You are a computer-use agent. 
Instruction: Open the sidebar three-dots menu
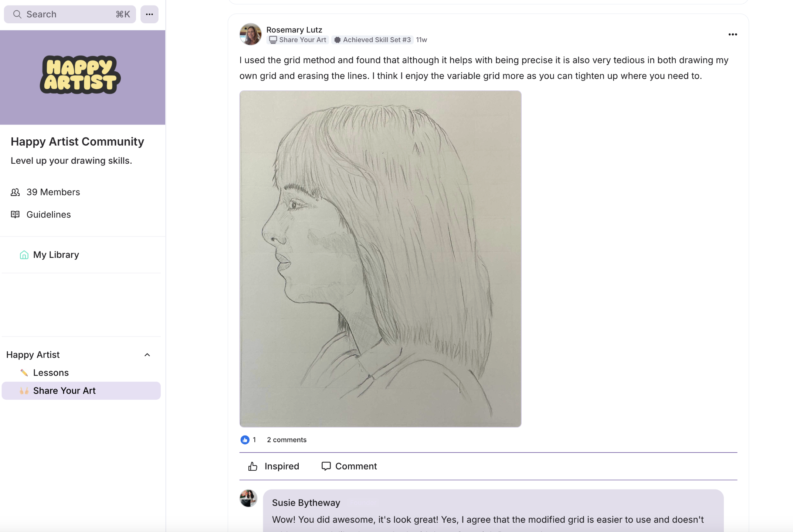[149, 14]
